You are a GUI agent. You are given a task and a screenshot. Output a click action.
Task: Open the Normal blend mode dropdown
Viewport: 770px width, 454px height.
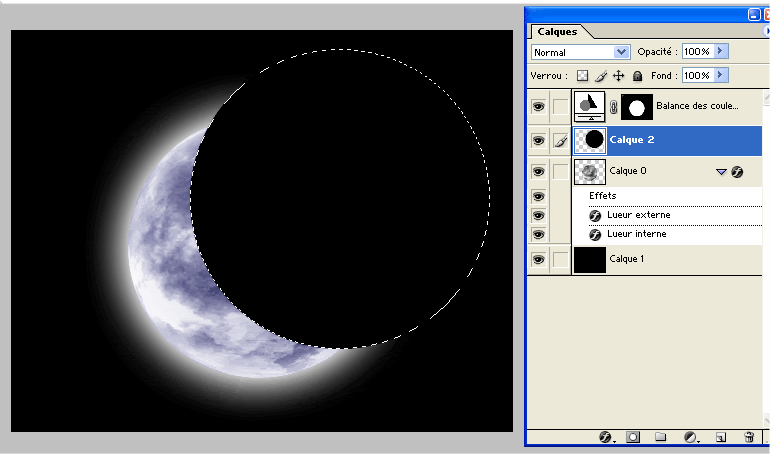point(580,52)
